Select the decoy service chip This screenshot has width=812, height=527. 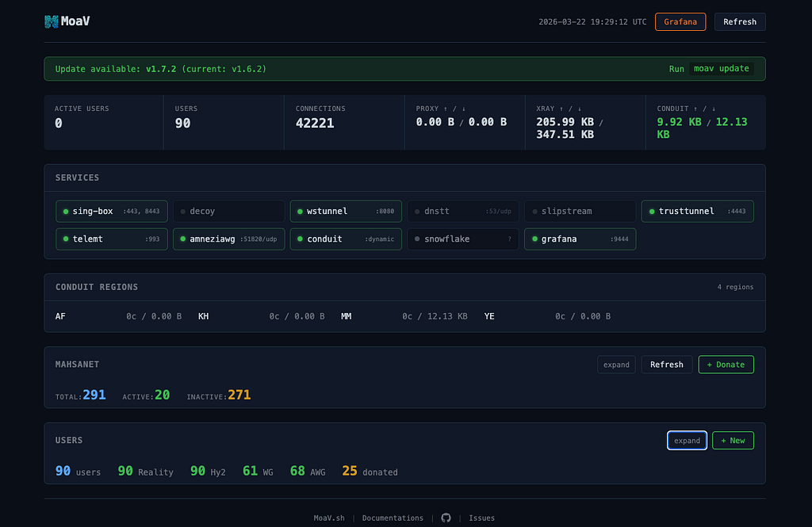229,212
